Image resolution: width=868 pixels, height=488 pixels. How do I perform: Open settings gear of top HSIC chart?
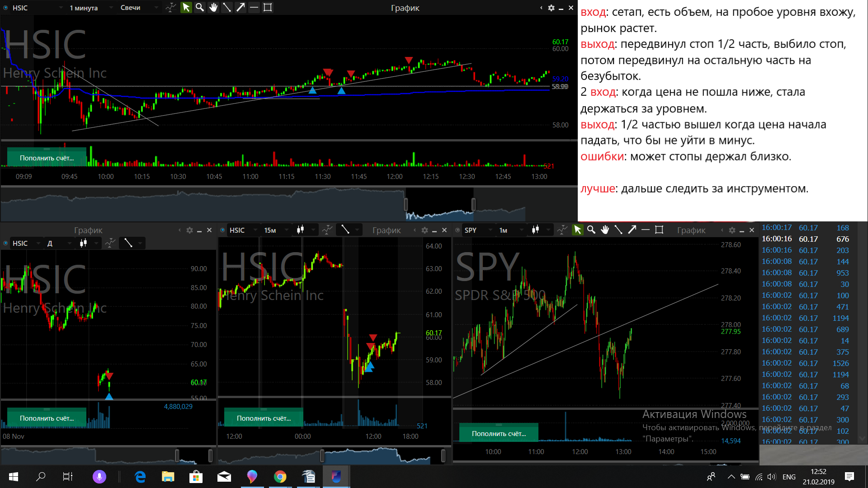click(551, 8)
